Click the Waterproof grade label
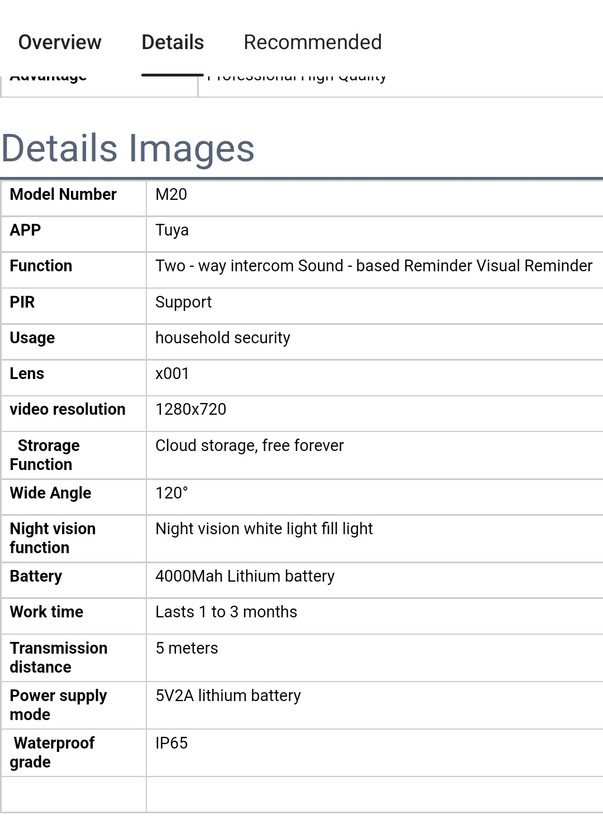Screen dimensions: 603x820 pos(52,753)
